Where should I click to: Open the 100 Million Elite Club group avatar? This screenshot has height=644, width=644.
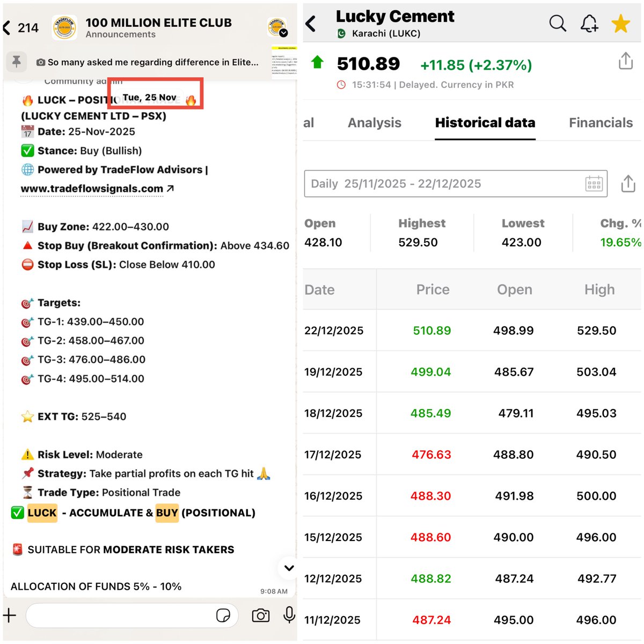coord(65,28)
